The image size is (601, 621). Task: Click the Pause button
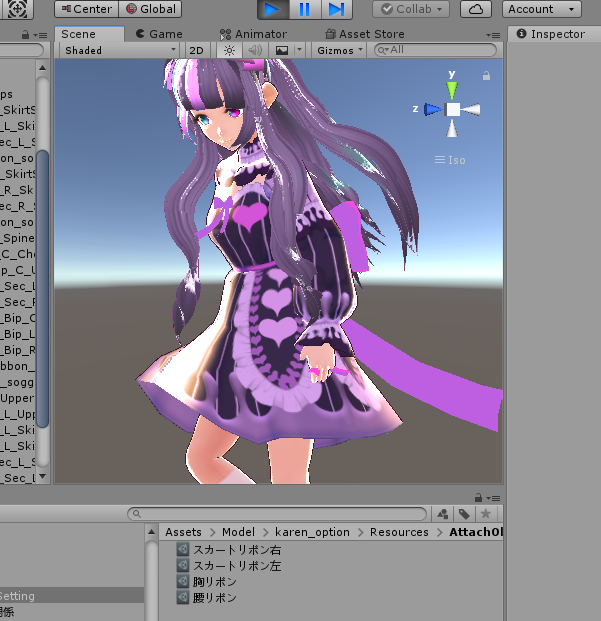[304, 9]
